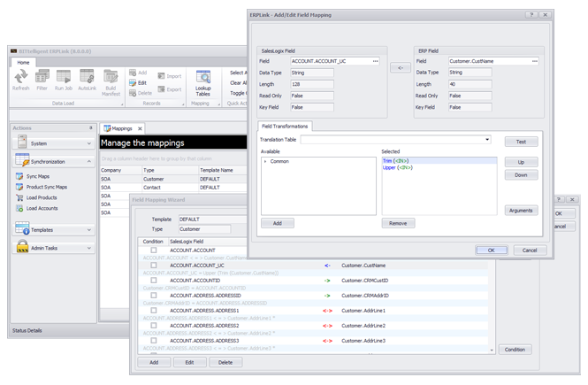Viewport: 588px width, 385px height.
Task: Start Run Job from the ribbon
Action: pos(64,80)
